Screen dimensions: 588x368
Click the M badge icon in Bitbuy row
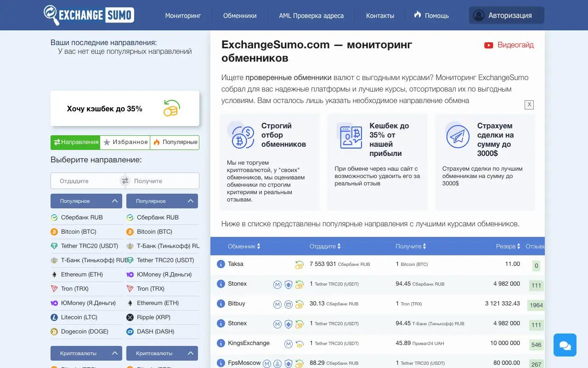click(277, 305)
